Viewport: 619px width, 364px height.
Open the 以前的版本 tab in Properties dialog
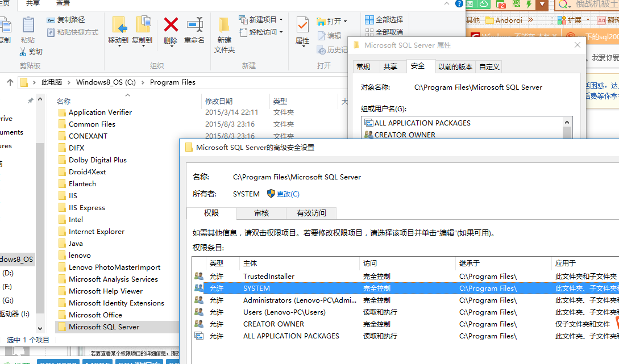click(455, 66)
